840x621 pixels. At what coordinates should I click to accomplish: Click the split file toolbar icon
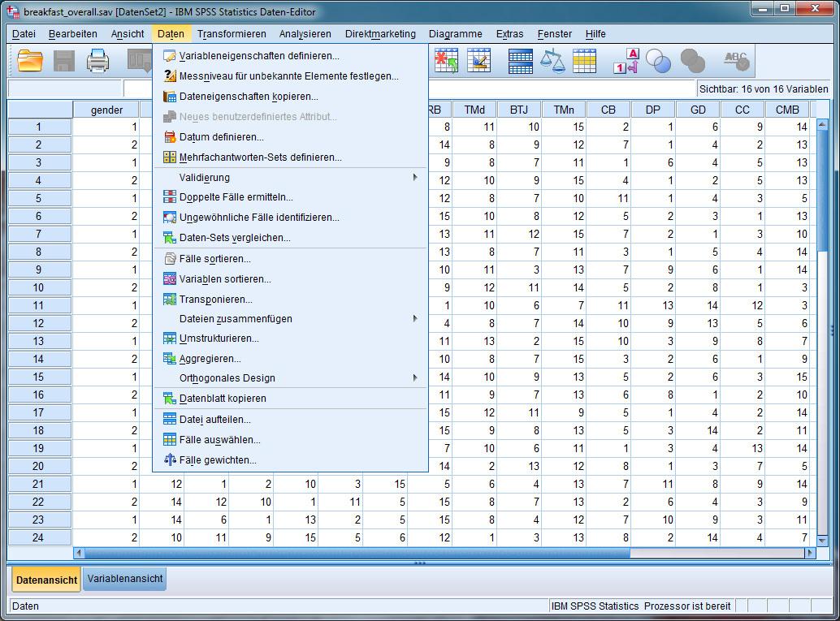pos(520,61)
